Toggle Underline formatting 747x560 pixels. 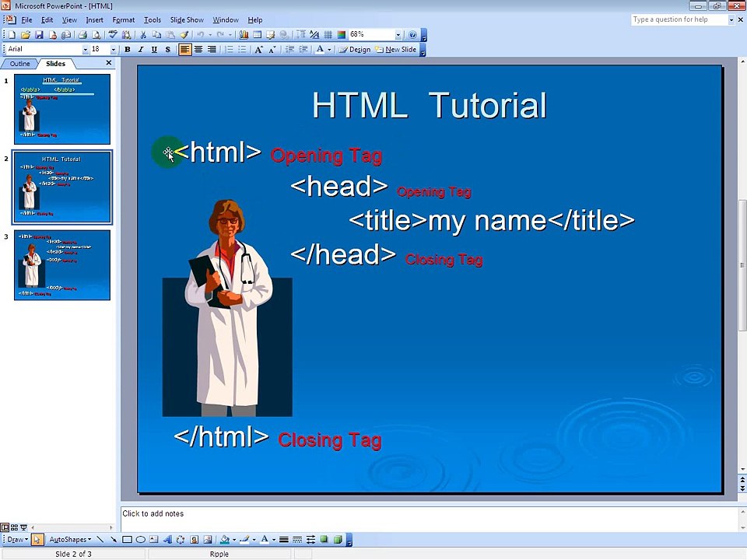(154, 50)
